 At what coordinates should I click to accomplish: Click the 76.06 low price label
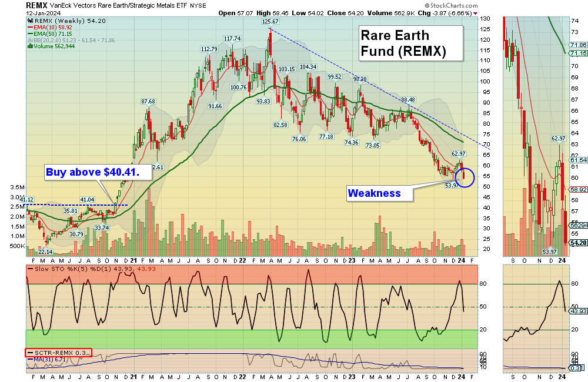(299, 139)
